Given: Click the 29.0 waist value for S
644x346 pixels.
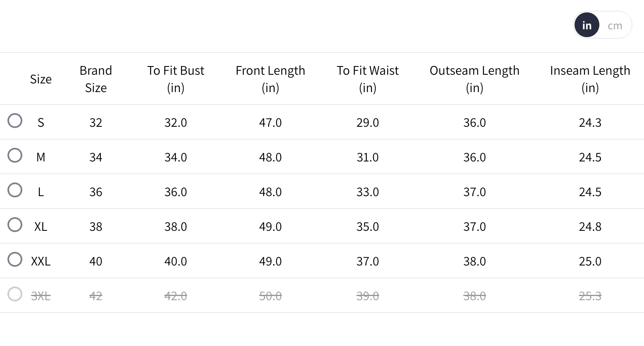Looking at the screenshot, I should (367, 123).
